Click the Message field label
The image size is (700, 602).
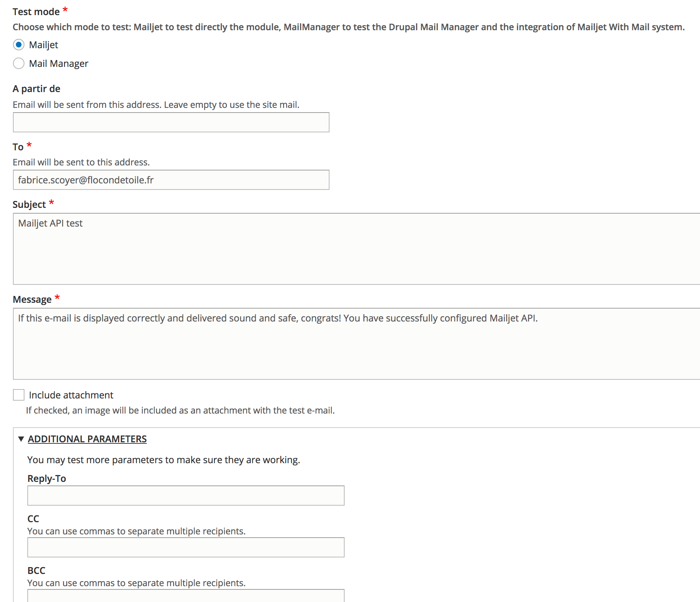pyautogui.click(x=32, y=300)
